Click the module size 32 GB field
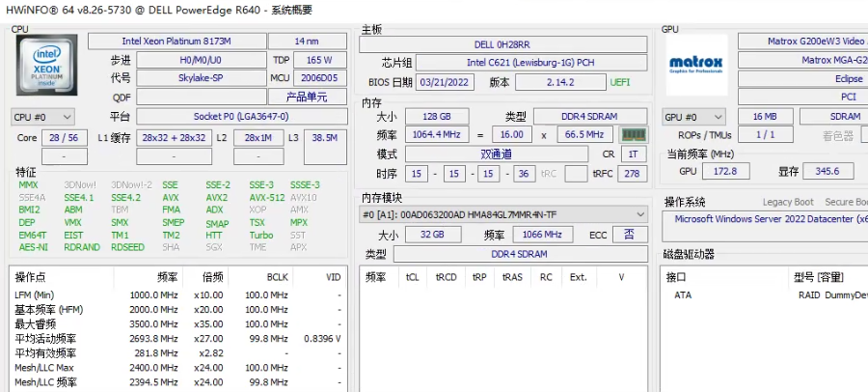The image size is (868, 392). coord(433,235)
